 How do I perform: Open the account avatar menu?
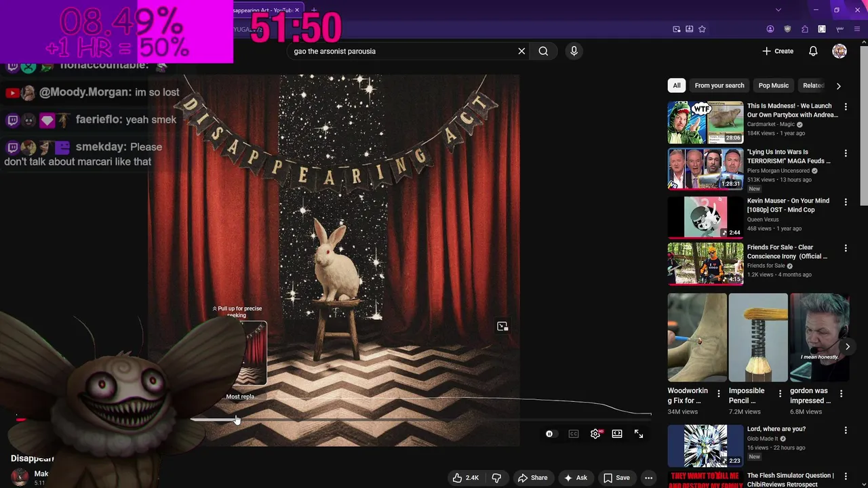coord(840,51)
